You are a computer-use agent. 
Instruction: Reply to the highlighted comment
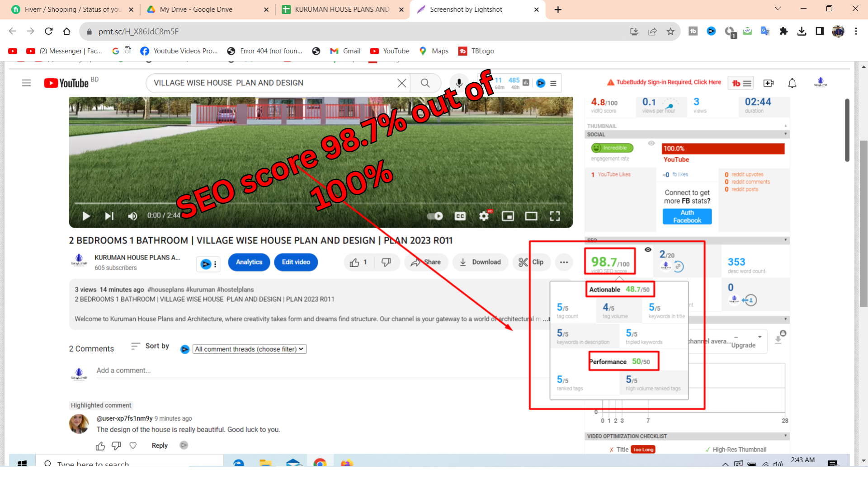pos(160,446)
